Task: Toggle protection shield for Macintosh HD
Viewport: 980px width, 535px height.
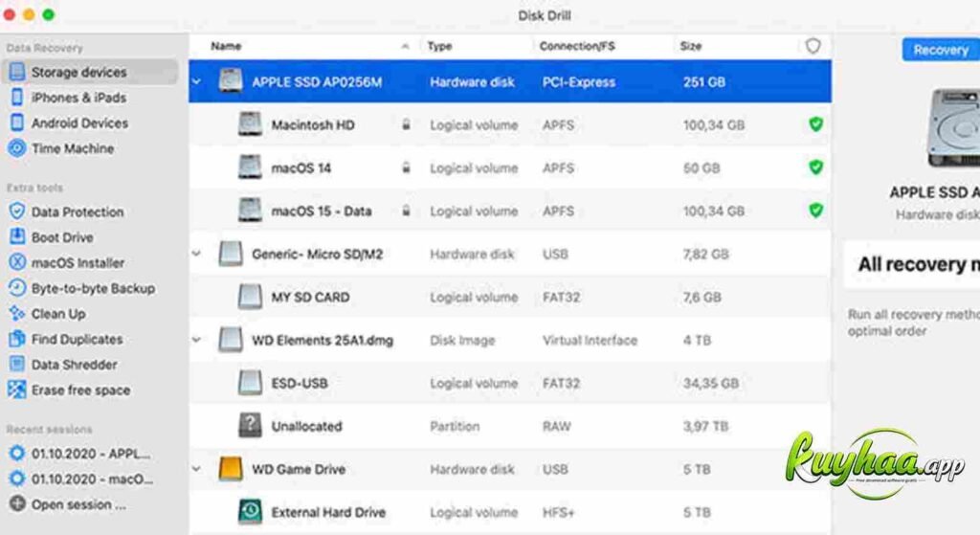Action: point(815,124)
